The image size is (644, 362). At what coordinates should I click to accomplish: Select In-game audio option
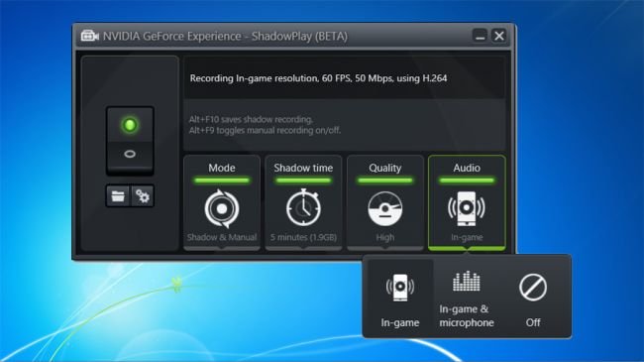coord(400,297)
